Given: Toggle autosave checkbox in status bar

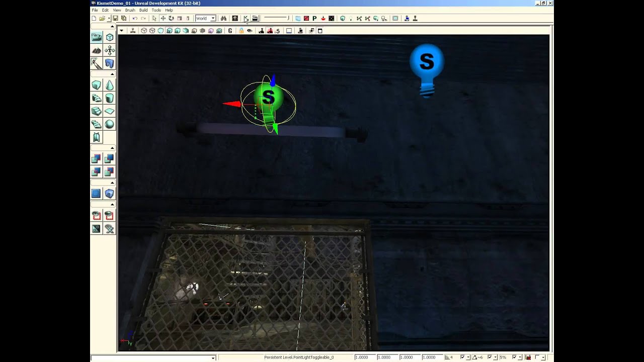Looking at the screenshot, I should 537,357.
